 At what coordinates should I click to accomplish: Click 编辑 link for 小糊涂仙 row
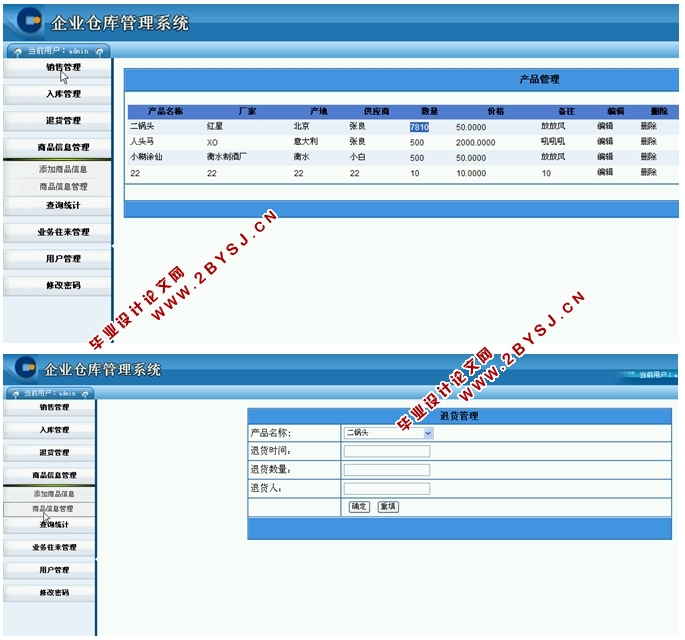tap(605, 157)
